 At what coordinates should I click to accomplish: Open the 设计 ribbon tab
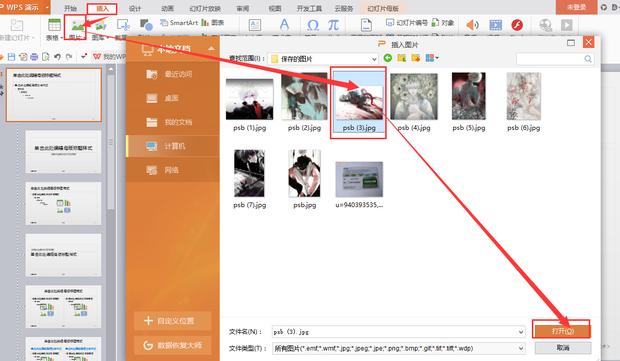click(x=135, y=8)
